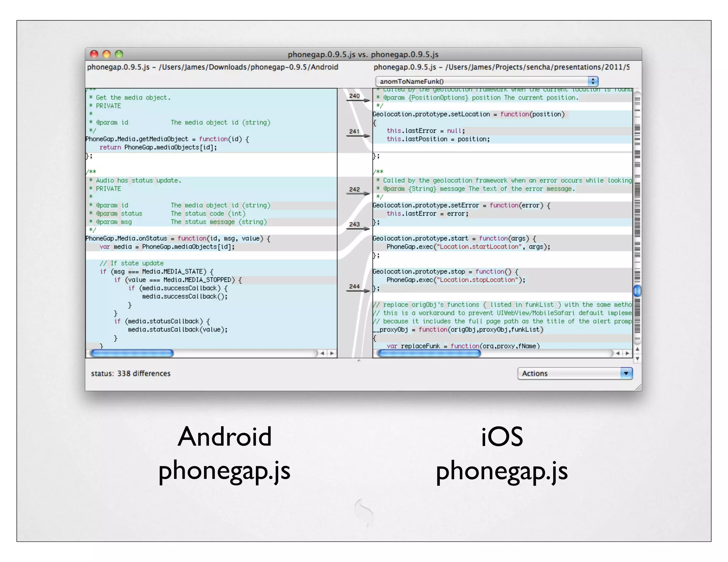Open the anomToNameFunk() function dropdown
728x562 pixels.
[487, 81]
